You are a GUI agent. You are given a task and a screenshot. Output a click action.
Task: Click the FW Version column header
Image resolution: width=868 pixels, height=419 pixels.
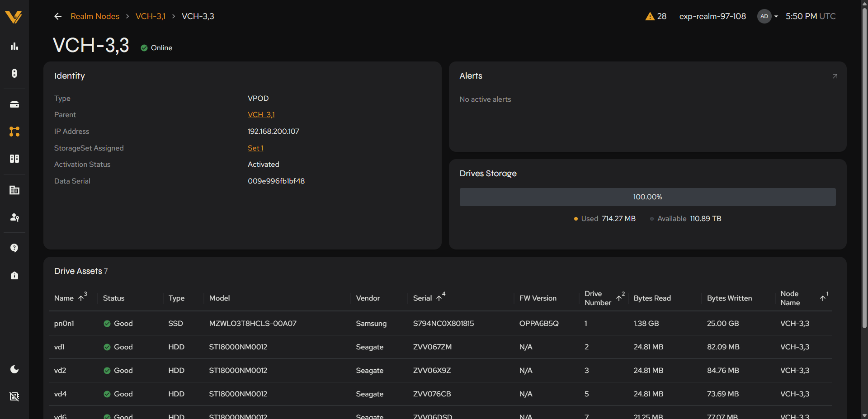point(538,298)
